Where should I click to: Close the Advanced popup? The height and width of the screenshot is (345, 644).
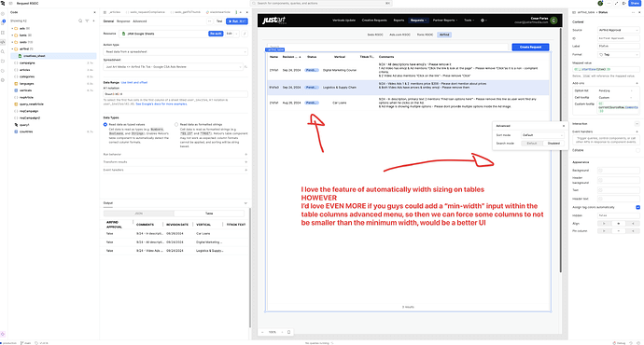pyautogui.click(x=564, y=126)
